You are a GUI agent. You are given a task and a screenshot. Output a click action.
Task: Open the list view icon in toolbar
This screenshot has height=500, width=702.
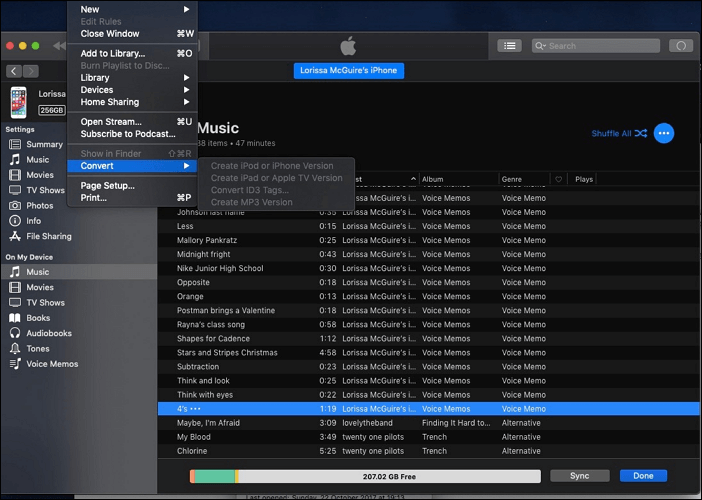[x=510, y=46]
